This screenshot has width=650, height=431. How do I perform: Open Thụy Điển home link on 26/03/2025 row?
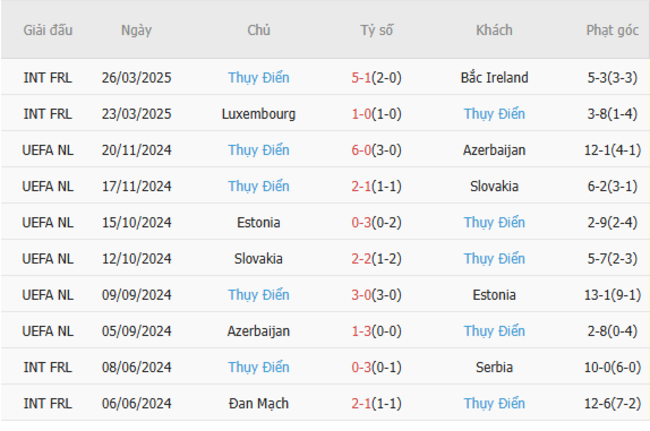click(258, 77)
